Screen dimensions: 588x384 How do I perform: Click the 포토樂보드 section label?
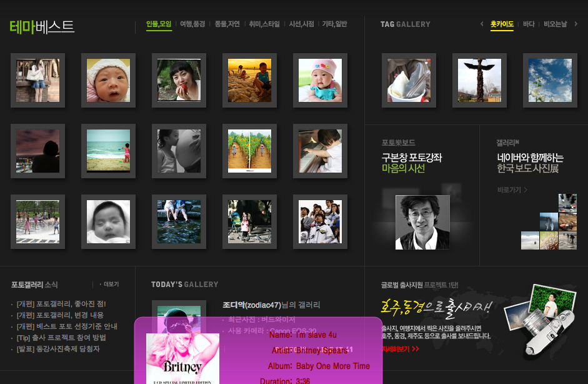click(398, 143)
